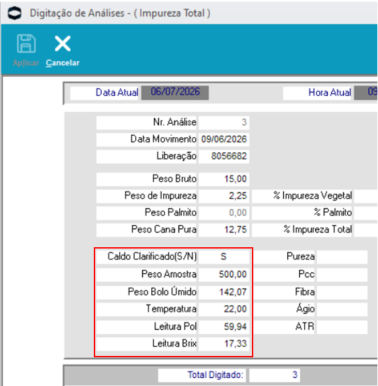This screenshot has width=378, height=386.
Task: Click the Cancelar label in toolbar
Action: click(63, 63)
